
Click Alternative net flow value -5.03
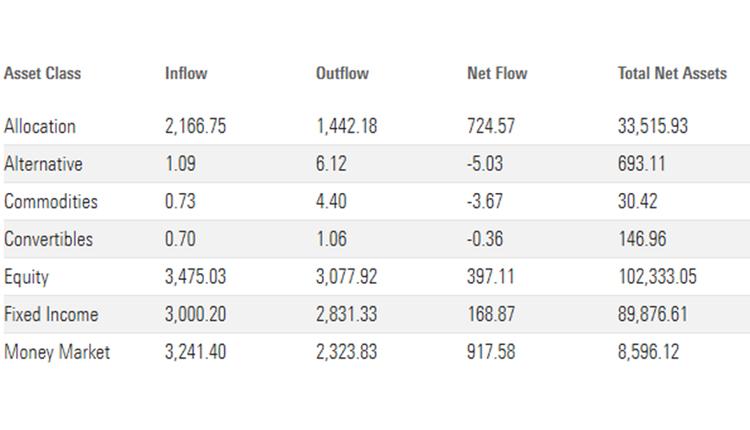(x=485, y=164)
